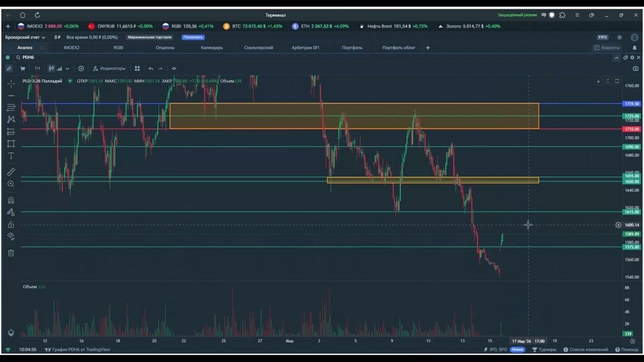Select area chart style icon
The height and width of the screenshot is (362, 644).
click(x=59, y=68)
